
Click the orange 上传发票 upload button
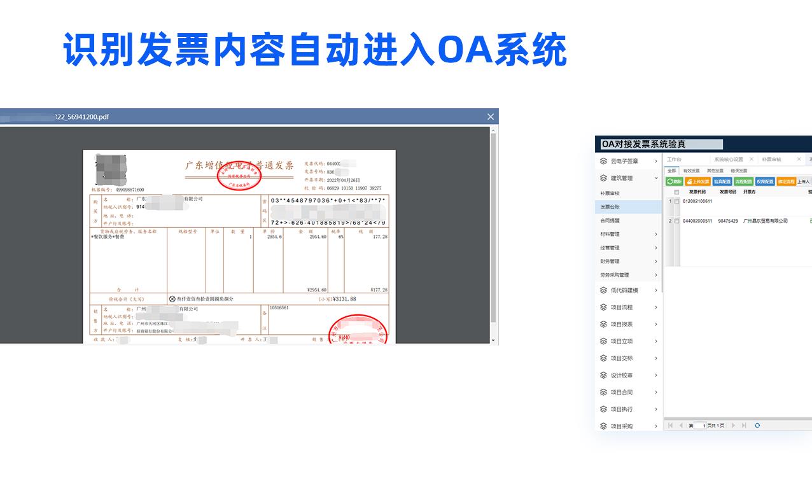coord(697,181)
